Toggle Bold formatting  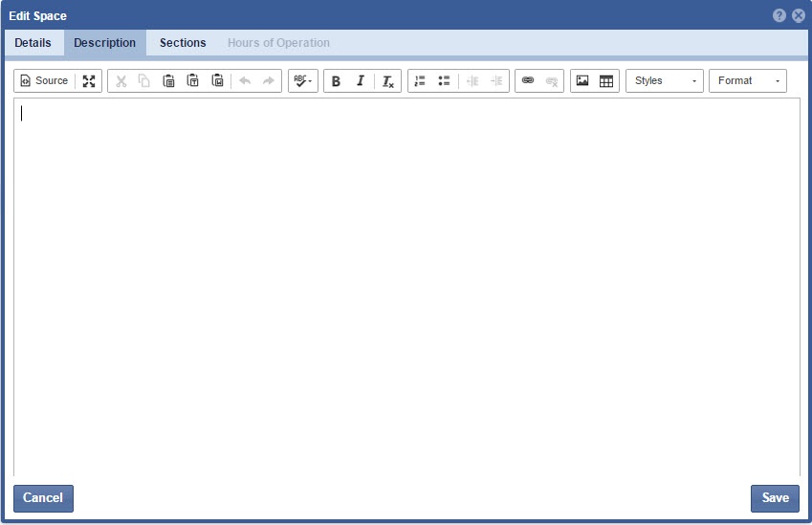pyautogui.click(x=336, y=81)
